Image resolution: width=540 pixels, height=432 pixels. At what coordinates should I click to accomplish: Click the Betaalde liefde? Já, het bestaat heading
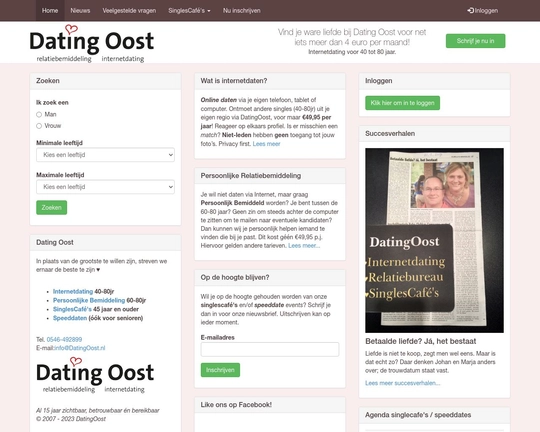(x=420, y=341)
